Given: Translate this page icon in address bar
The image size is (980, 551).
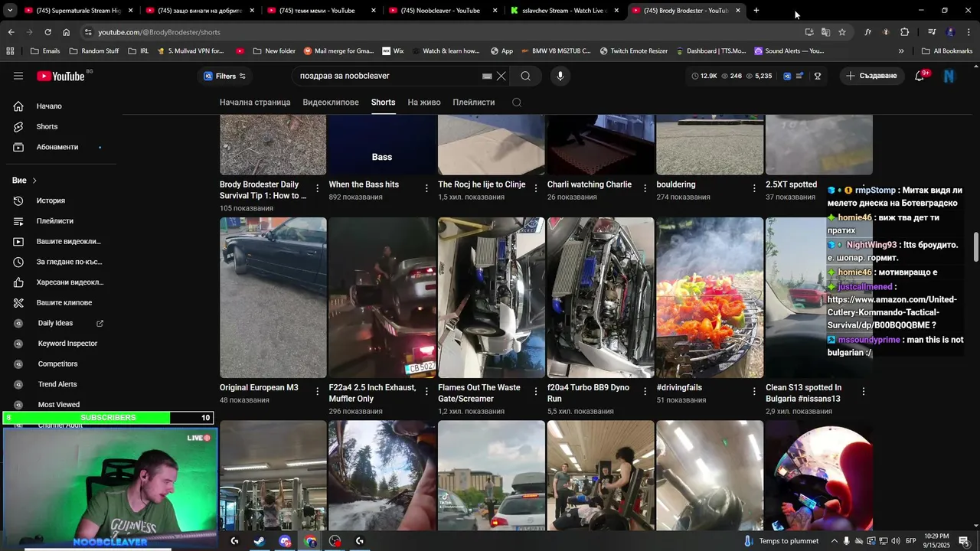Looking at the screenshot, I should click(825, 32).
